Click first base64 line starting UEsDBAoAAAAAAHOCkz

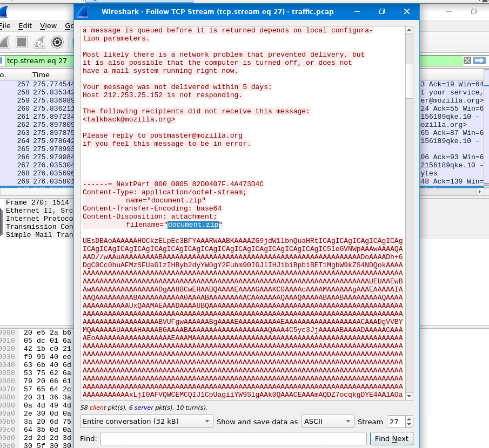pos(243,241)
